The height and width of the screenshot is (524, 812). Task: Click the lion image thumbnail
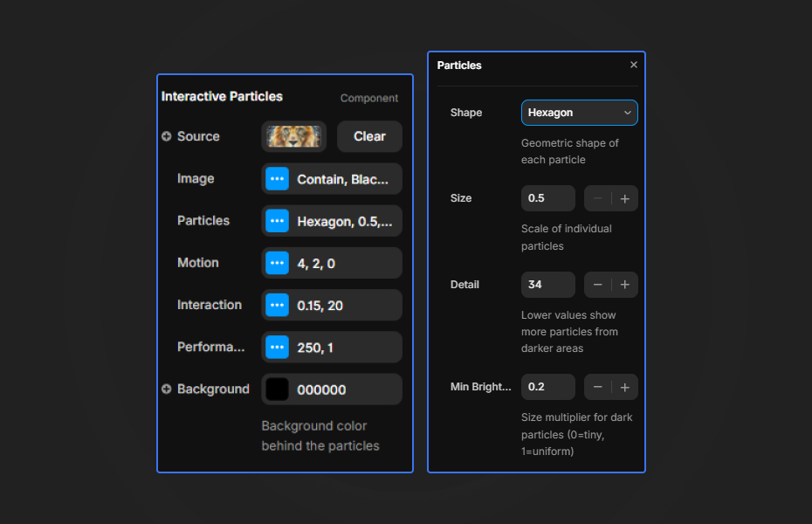(x=293, y=136)
